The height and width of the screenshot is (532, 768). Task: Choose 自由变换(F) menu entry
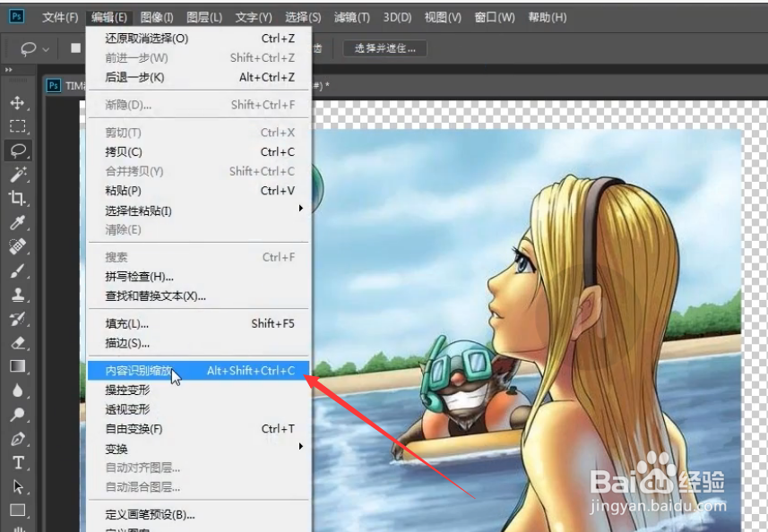point(199,429)
